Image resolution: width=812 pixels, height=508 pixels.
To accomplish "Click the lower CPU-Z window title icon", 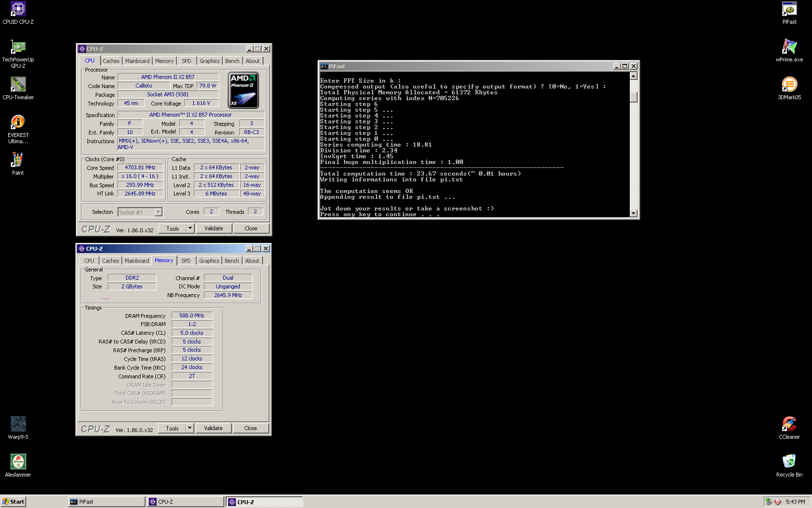I will coord(82,249).
